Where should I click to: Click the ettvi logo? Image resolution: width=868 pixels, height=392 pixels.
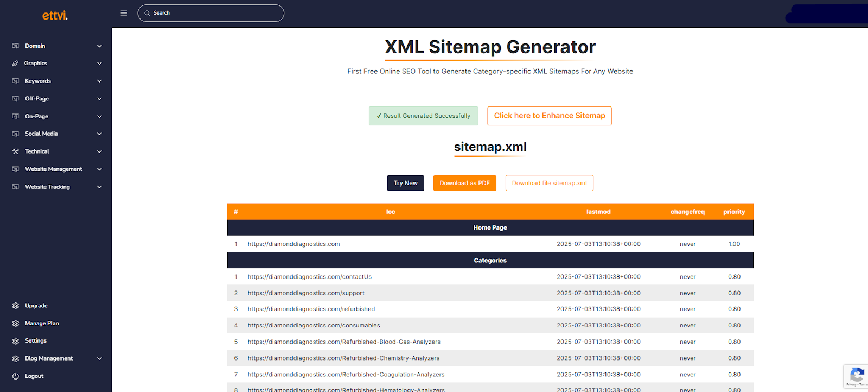click(55, 15)
